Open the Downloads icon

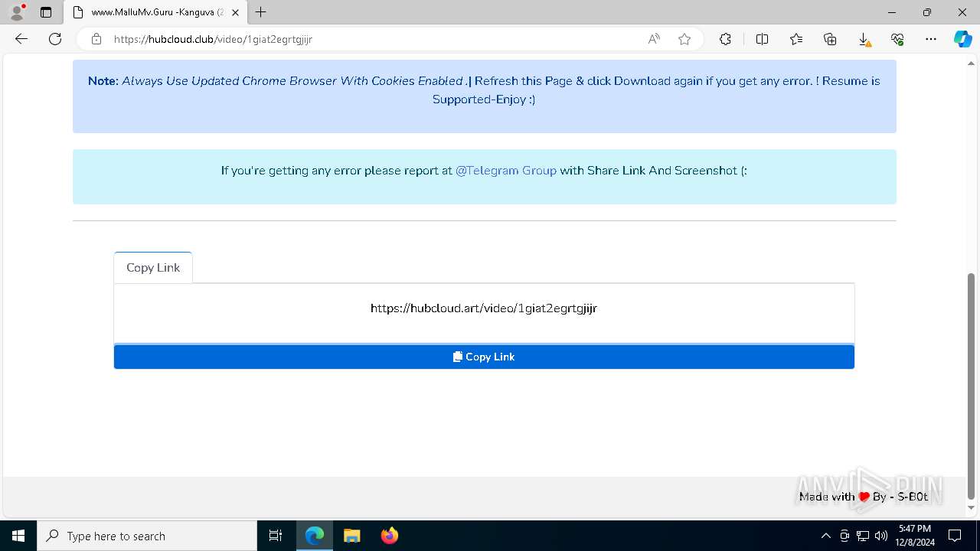[864, 39]
